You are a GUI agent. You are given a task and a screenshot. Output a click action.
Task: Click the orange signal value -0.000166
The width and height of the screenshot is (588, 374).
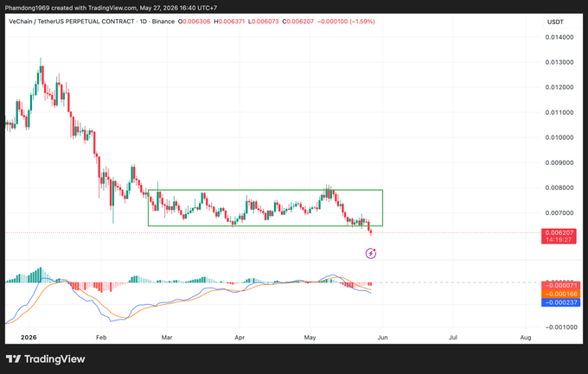click(561, 294)
